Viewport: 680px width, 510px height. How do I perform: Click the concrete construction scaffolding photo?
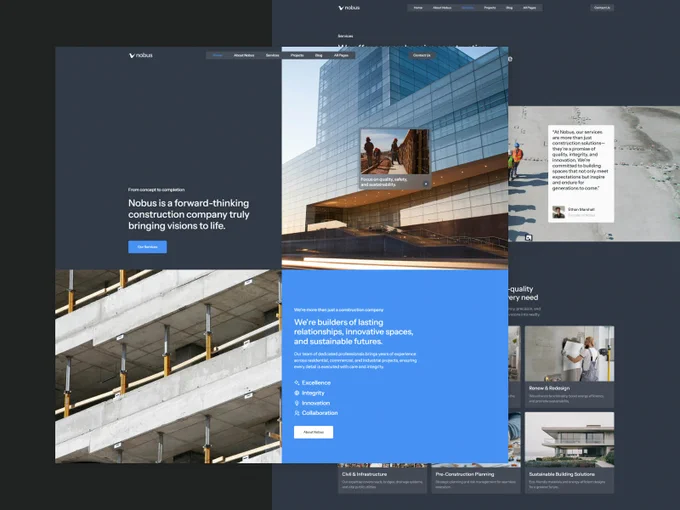[x=168, y=366]
